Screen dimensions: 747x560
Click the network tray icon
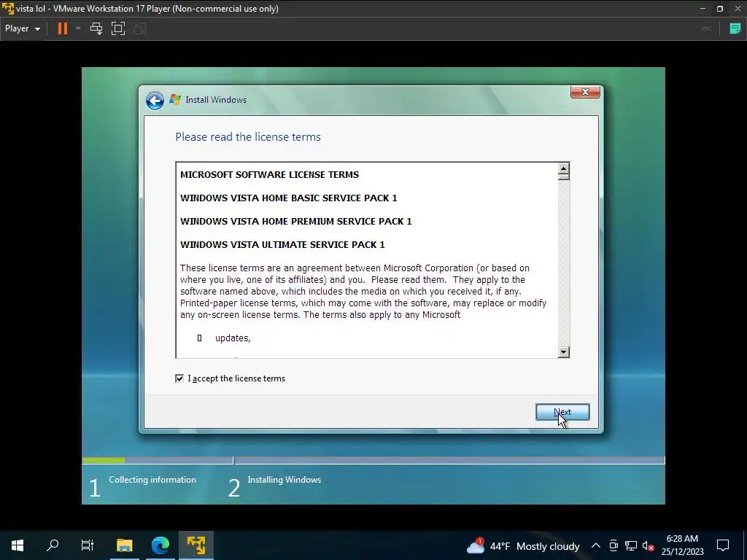[x=631, y=545]
